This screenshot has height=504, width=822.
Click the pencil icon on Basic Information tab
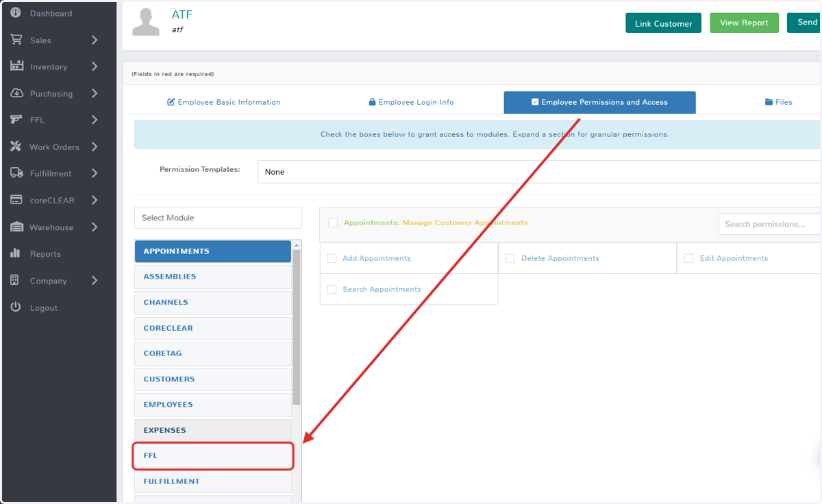point(171,102)
